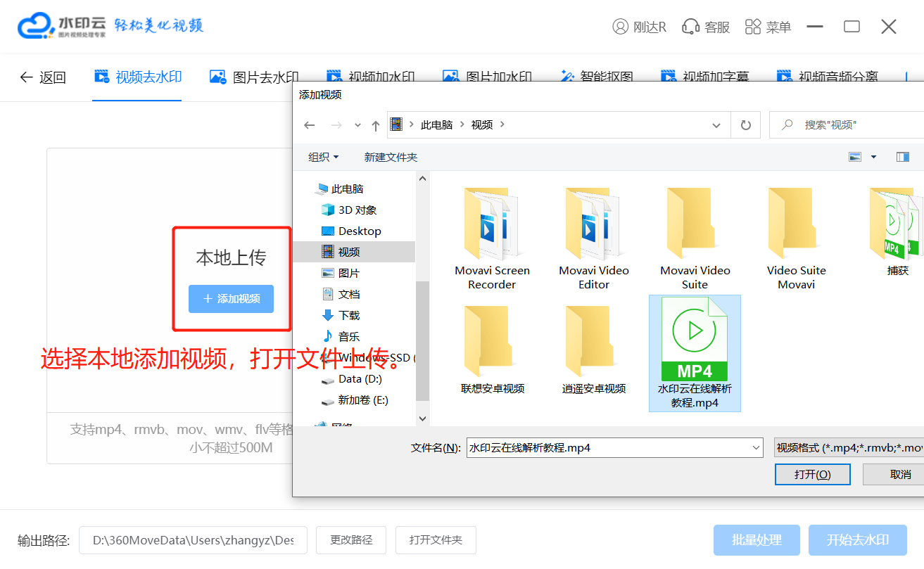
Task: Click navigation pane scroll up arrow
Action: click(423, 179)
